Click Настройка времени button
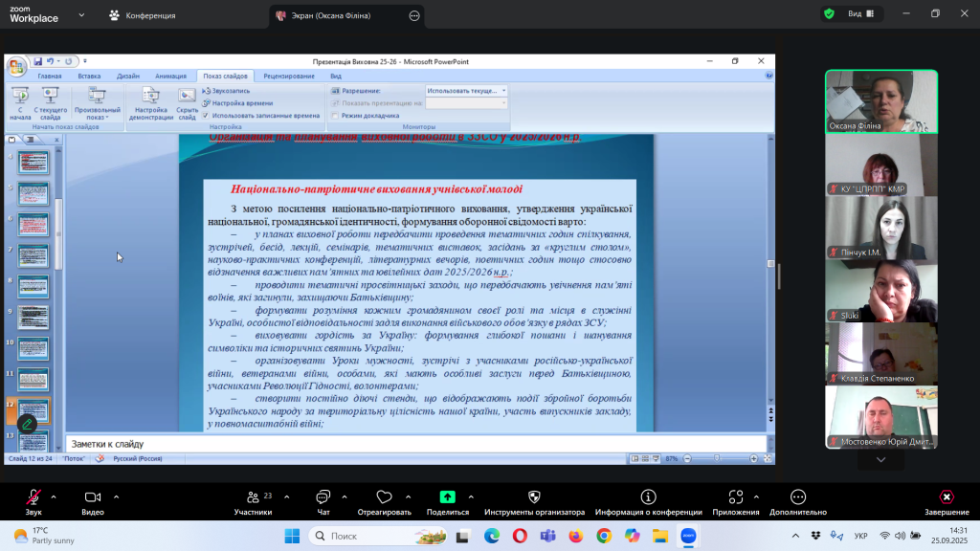 (237, 102)
